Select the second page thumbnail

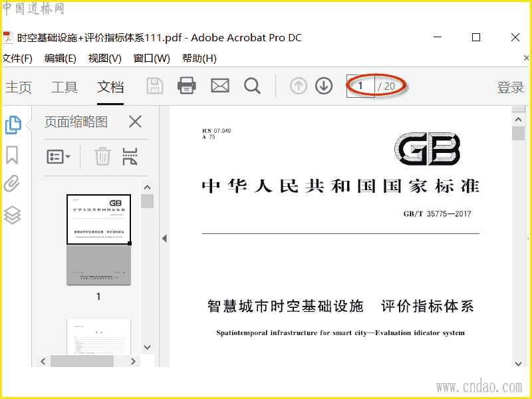(98, 336)
